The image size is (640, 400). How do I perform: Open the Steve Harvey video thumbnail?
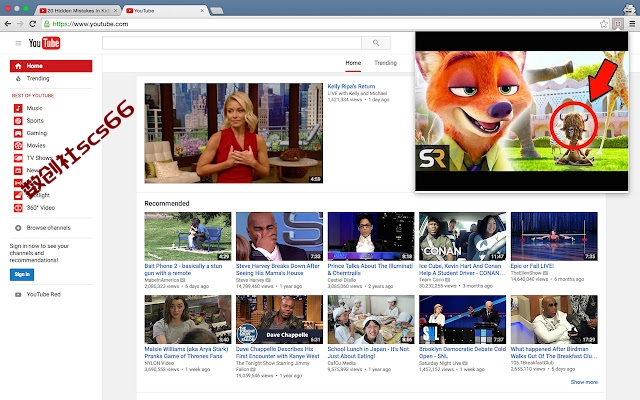(x=279, y=236)
